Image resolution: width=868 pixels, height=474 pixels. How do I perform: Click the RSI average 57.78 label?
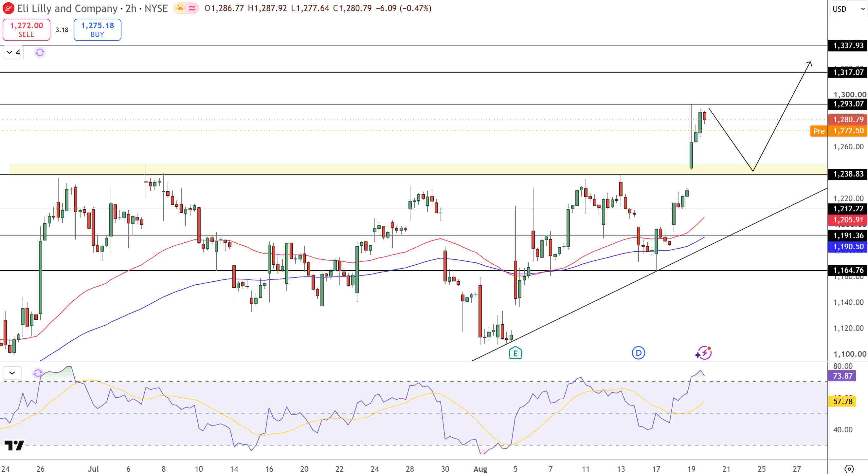pos(842,402)
